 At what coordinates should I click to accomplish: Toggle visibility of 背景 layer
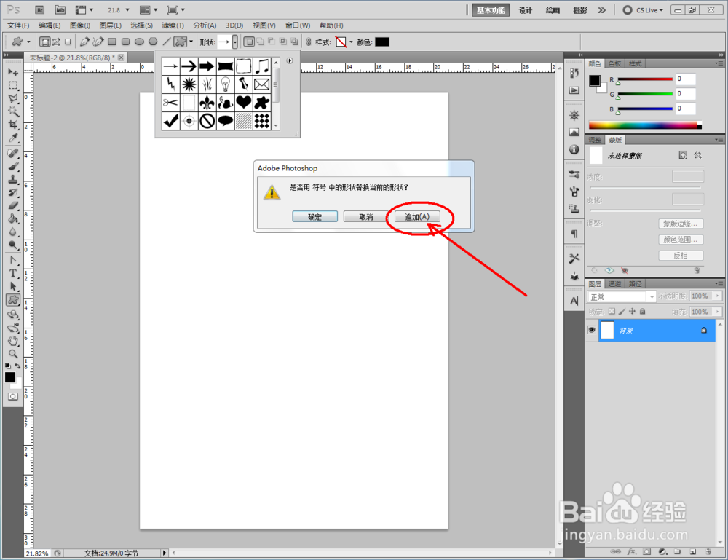click(591, 330)
